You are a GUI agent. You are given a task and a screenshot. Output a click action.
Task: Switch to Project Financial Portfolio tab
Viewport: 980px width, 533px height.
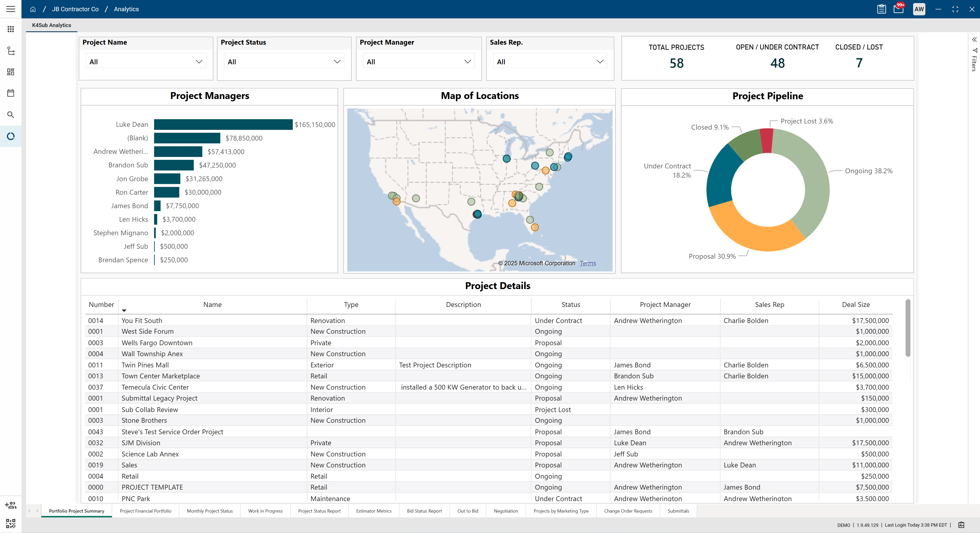(145, 511)
